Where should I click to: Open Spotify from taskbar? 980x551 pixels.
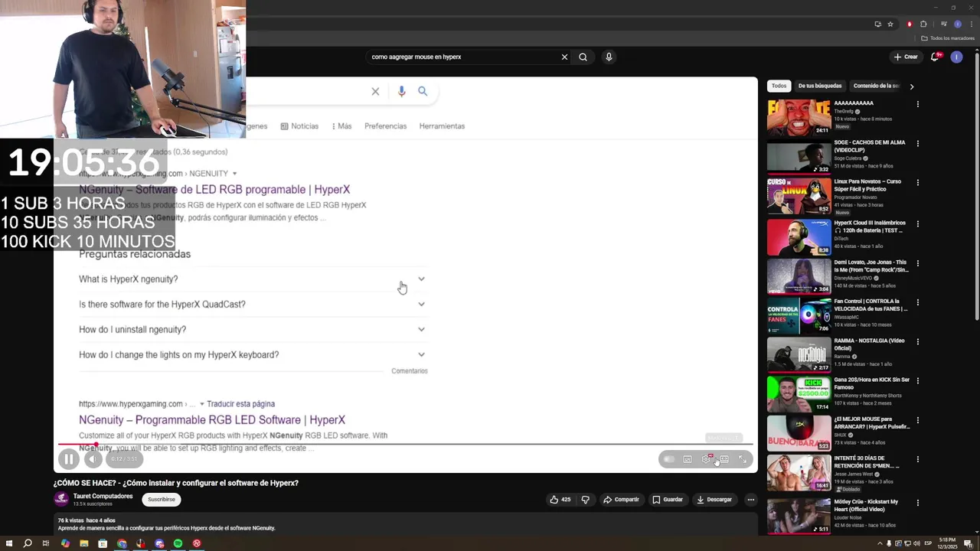pos(178,543)
